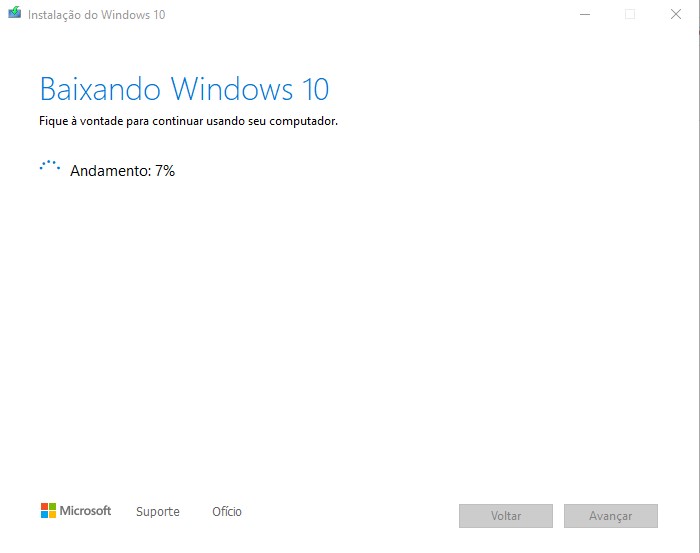Click the Avançar button
Image resolution: width=700 pixels, height=553 pixels.
[611, 516]
